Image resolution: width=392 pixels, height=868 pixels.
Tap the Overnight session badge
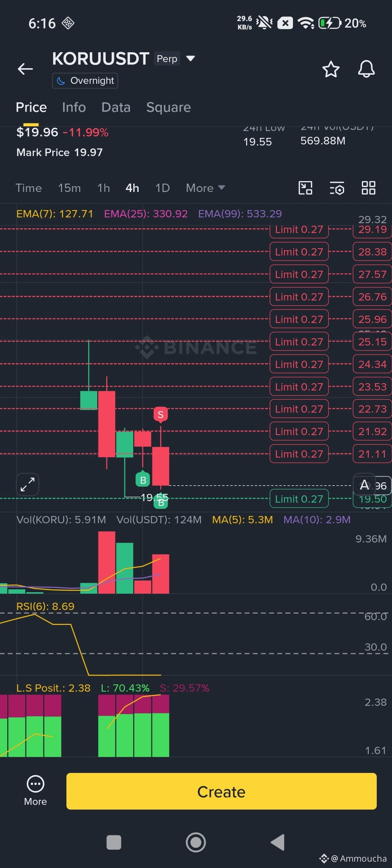(x=85, y=81)
